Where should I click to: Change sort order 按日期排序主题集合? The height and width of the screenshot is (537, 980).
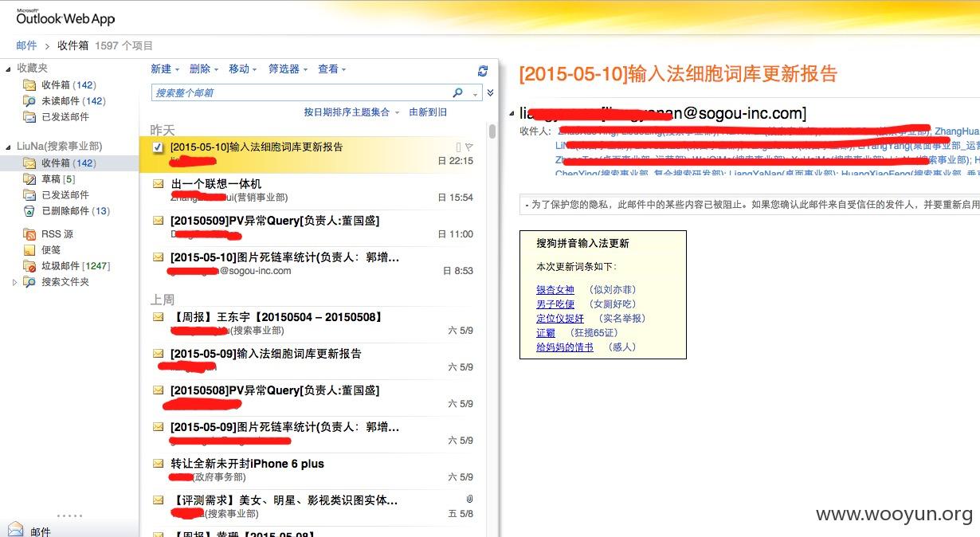pyautogui.click(x=351, y=112)
